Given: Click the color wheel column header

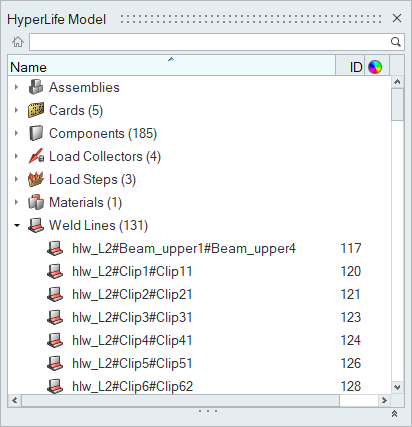Looking at the screenshot, I should coord(375,67).
